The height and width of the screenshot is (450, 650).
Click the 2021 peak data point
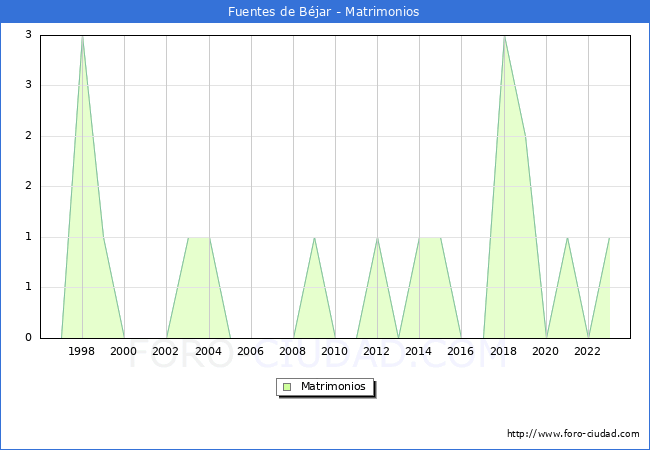567,238
